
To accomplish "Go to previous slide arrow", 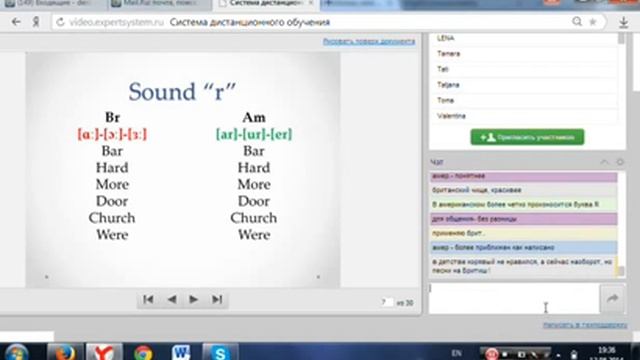I will click(x=172, y=299).
